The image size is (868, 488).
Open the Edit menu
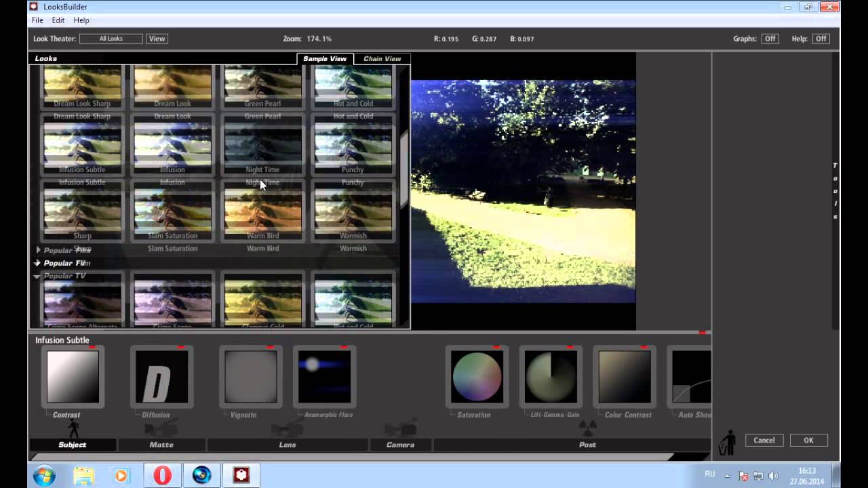point(58,20)
